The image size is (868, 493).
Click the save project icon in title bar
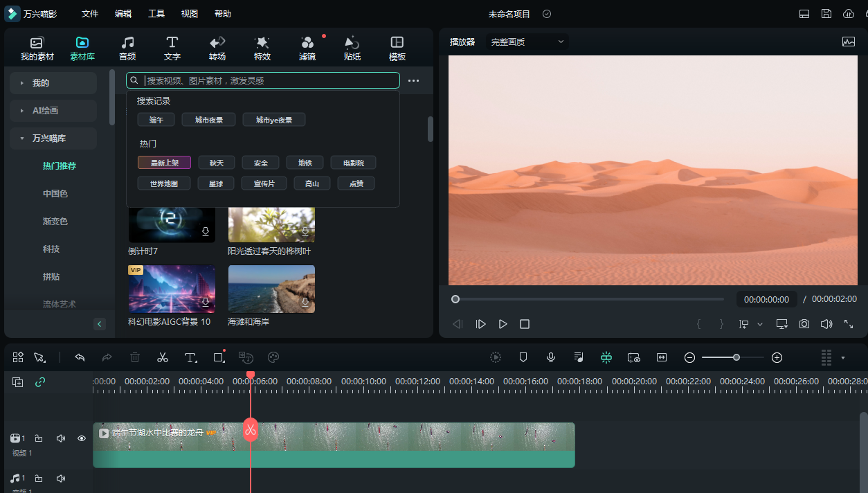coord(826,14)
